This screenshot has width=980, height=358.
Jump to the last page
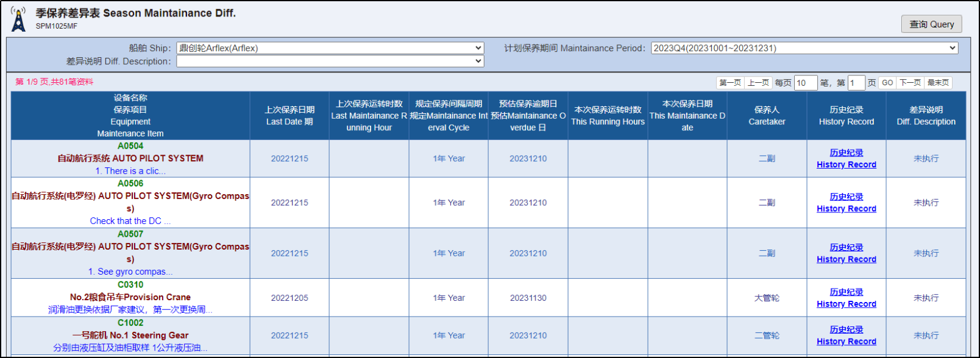[938, 83]
